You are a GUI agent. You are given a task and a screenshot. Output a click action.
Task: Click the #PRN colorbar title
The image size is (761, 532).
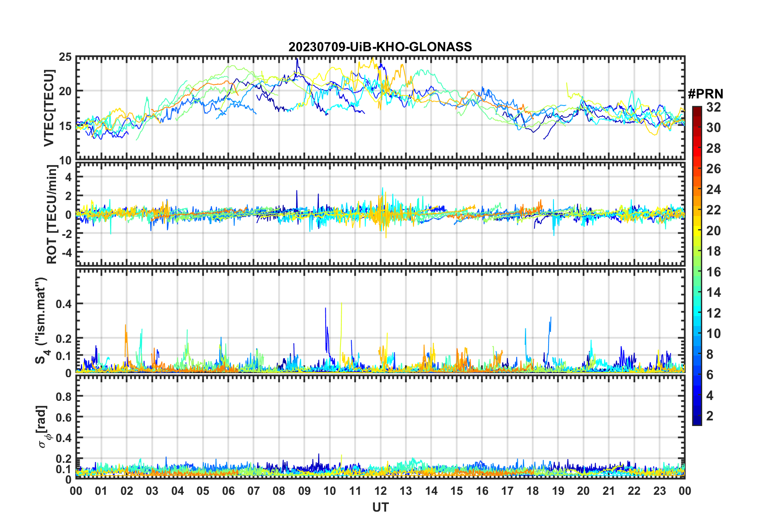click(705, 94)
